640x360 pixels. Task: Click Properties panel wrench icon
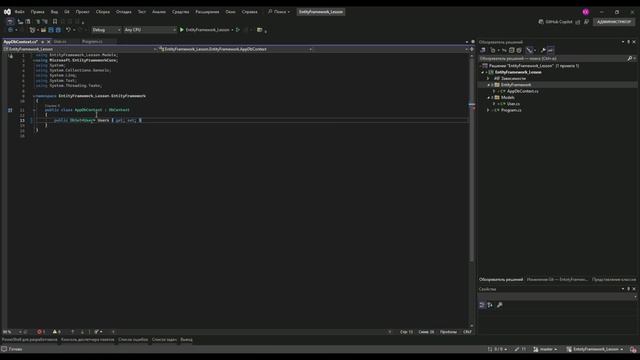click(499, 305)
